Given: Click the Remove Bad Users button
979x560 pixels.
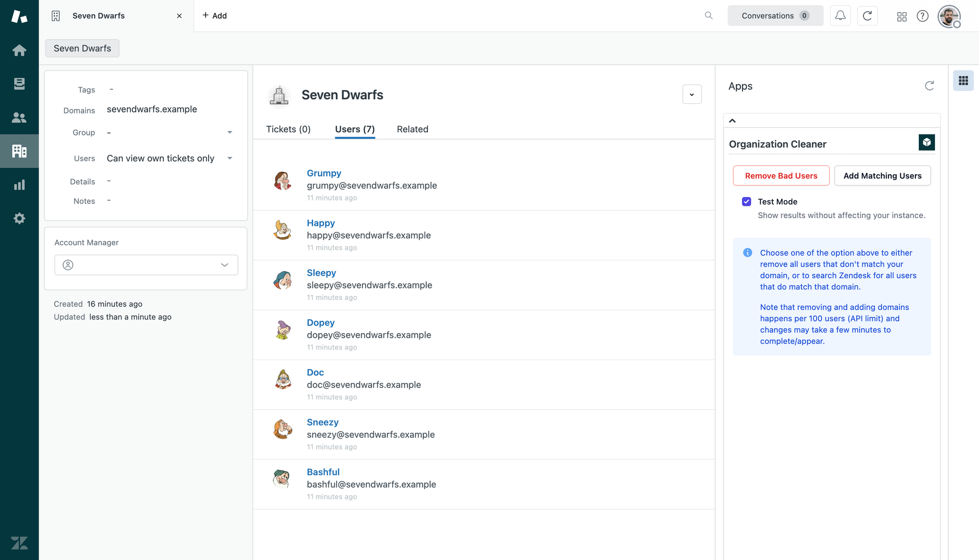Looking at the screenshot, I should click(x=781, y=176).
